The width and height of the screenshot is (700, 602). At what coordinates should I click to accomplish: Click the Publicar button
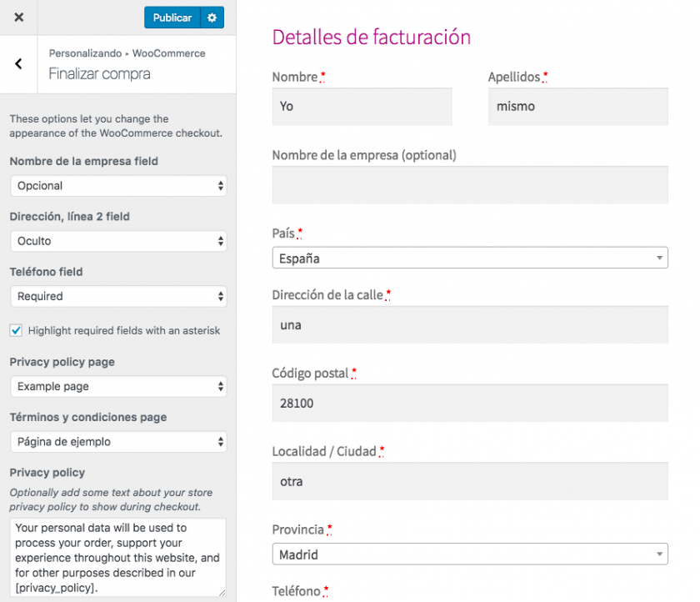click(x=172, y=18)
